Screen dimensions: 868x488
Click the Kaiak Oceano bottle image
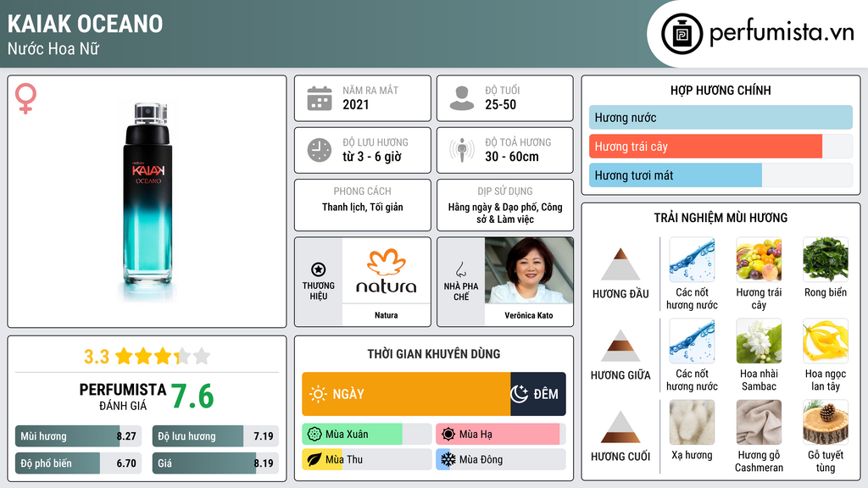point(147,202)
